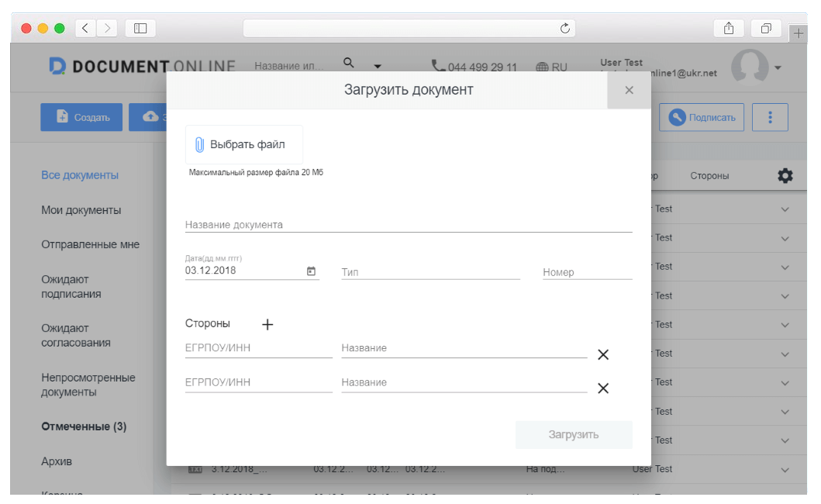The image size is (821, 504).
Task: Click the Номер input field
Action: pyautogui.click(x=587, y=272)
